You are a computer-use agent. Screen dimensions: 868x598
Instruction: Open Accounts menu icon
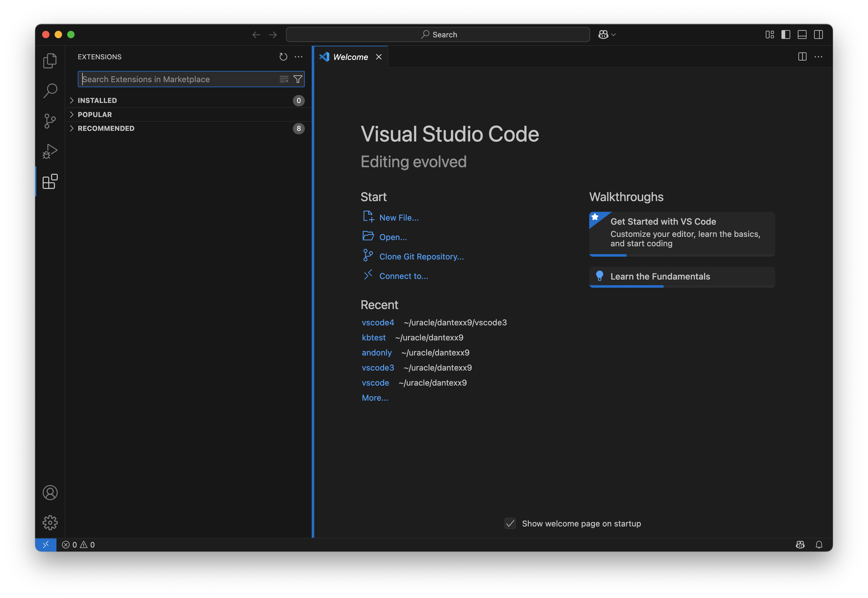click(x=50, y=492)
